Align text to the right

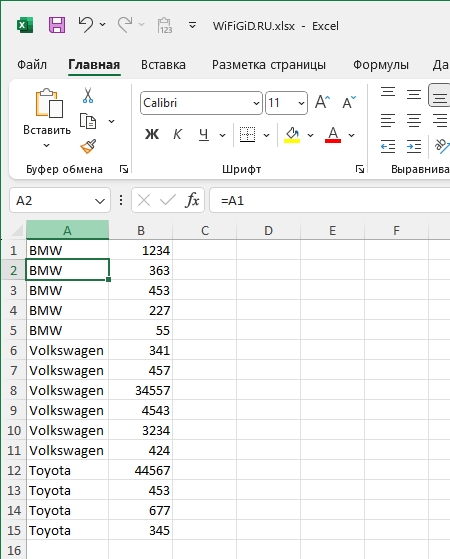[440, 120]
